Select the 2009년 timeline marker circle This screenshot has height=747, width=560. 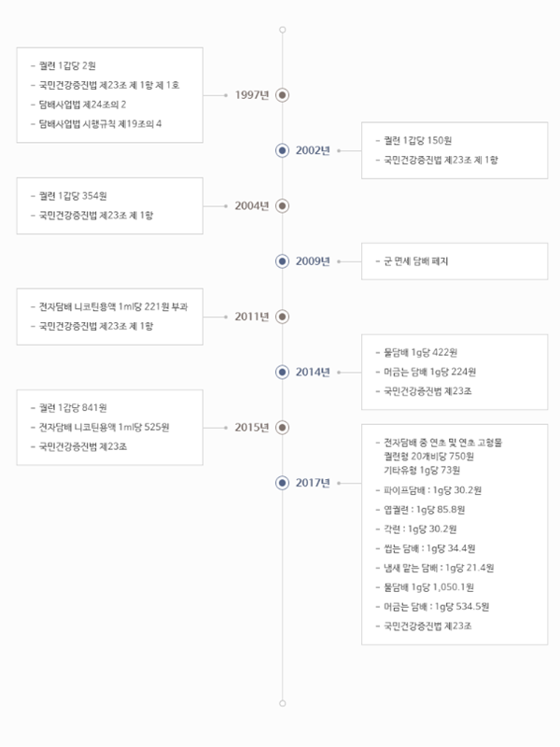pos(283,261)
